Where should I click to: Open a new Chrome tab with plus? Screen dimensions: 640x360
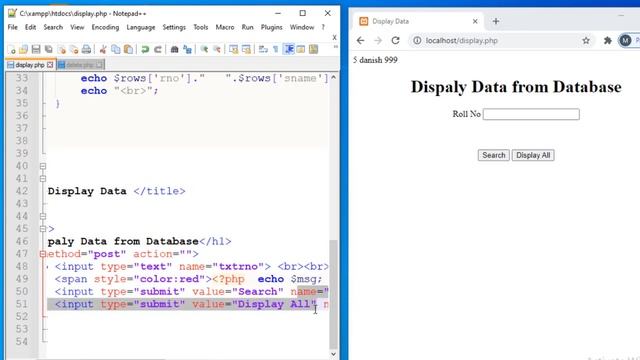(x=496, y=21)
